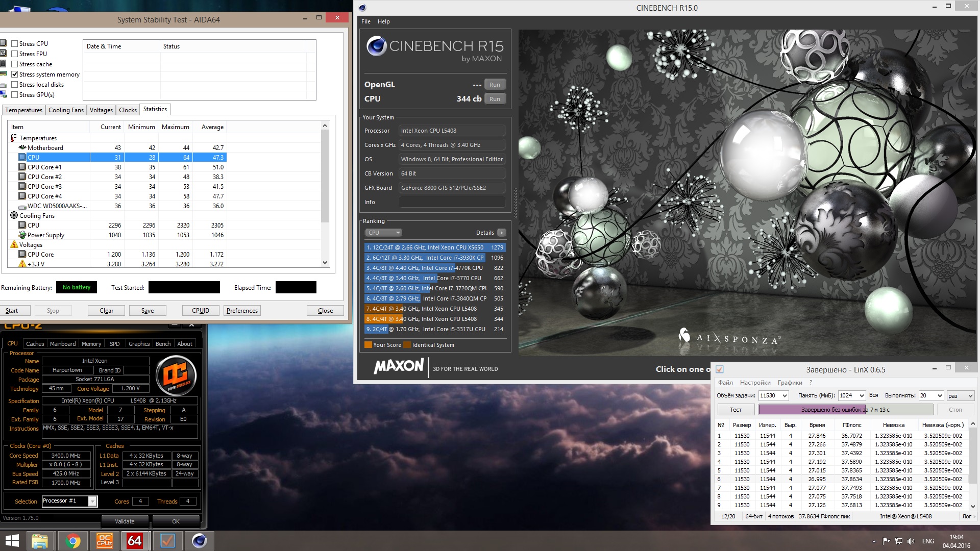
Task: Enable the Stress GPU(s) checkbox
Action: click(x=15, y=95)
